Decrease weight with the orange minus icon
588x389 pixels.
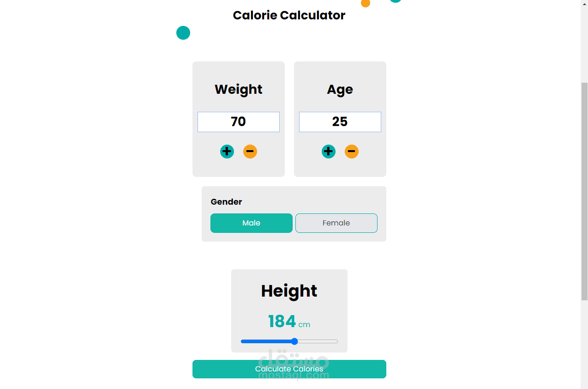[x=250, y=152]
